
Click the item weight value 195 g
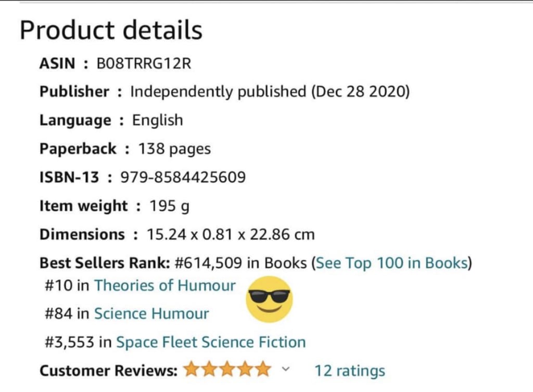(x=169, y=206)
